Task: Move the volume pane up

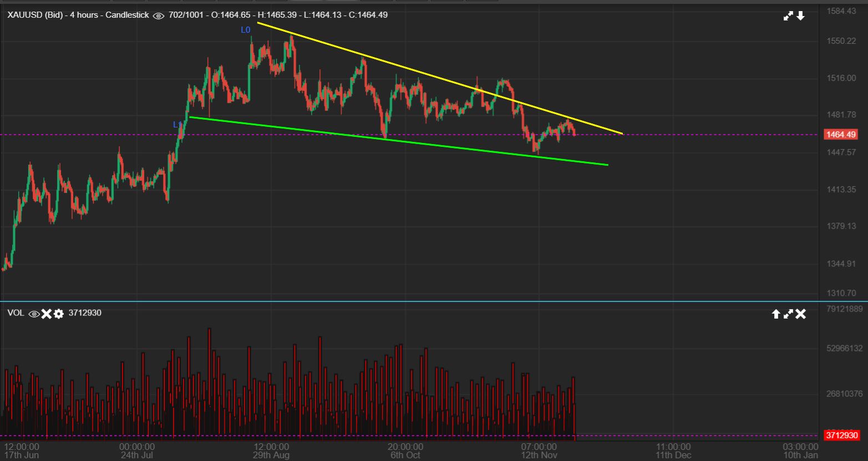Action: [776, 314]
